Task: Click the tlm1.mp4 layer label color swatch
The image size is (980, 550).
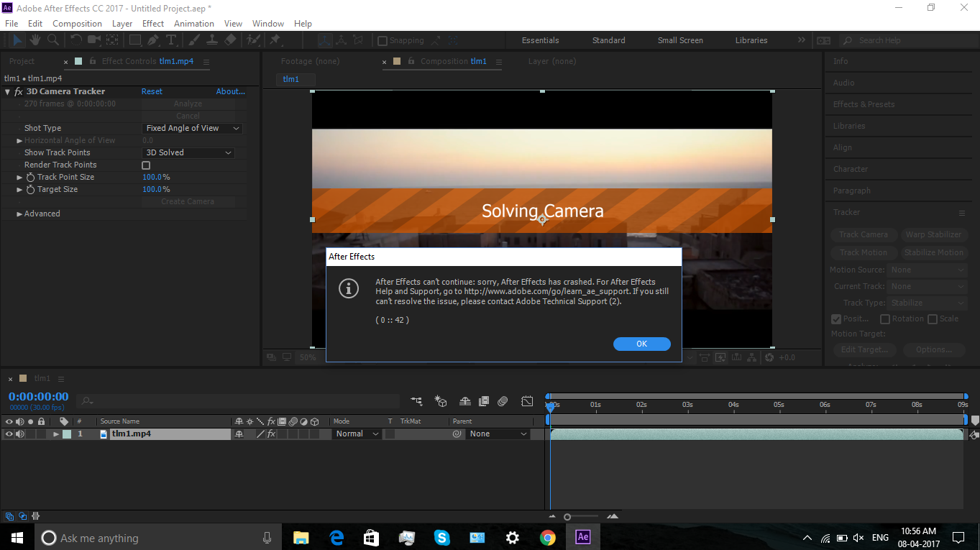Action: [x=67, y=434]
